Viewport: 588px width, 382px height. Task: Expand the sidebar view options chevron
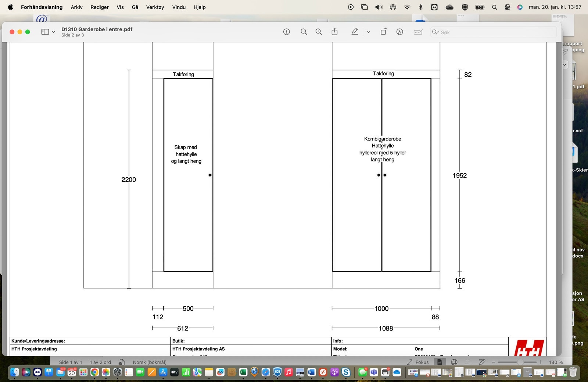coord(54,32)
